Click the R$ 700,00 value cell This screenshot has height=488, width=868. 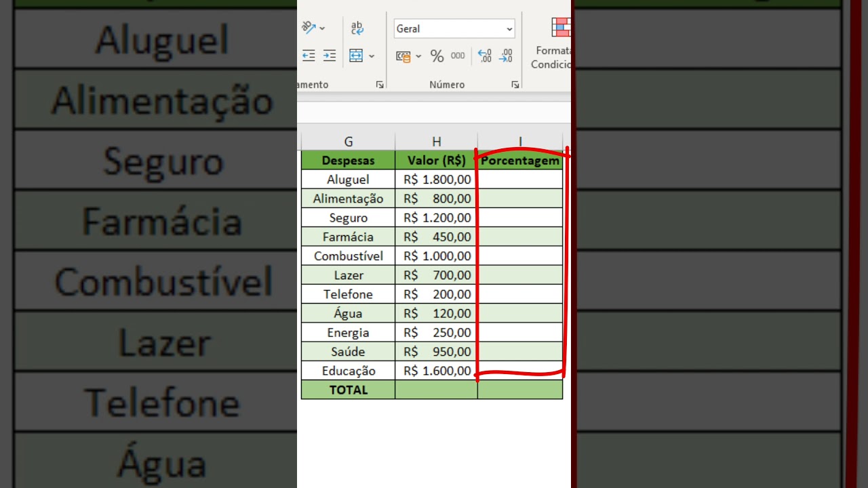(x=436, y=275)
